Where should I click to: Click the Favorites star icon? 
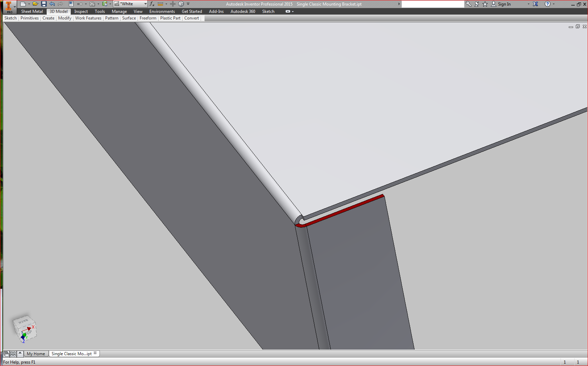coord(485,4)
